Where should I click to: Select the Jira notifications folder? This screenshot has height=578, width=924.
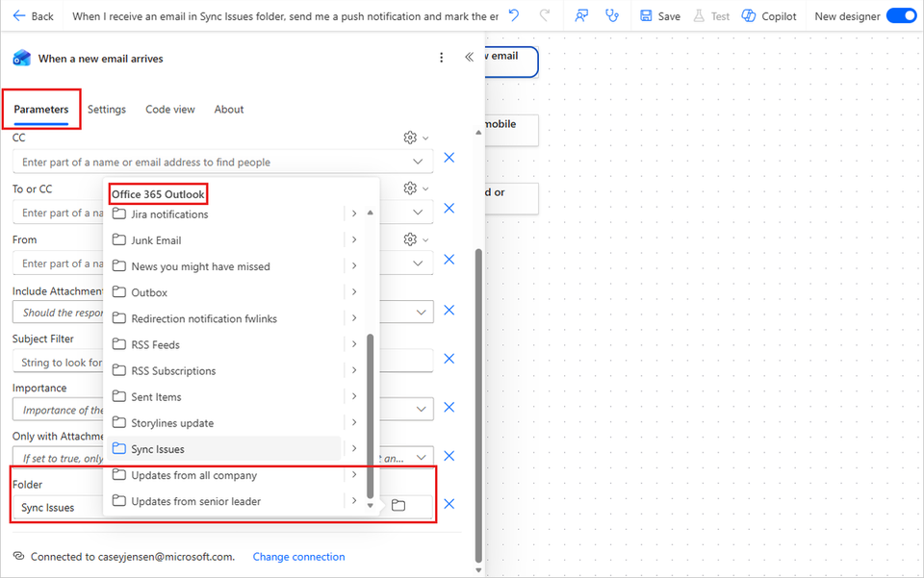[x=226, y=214]
